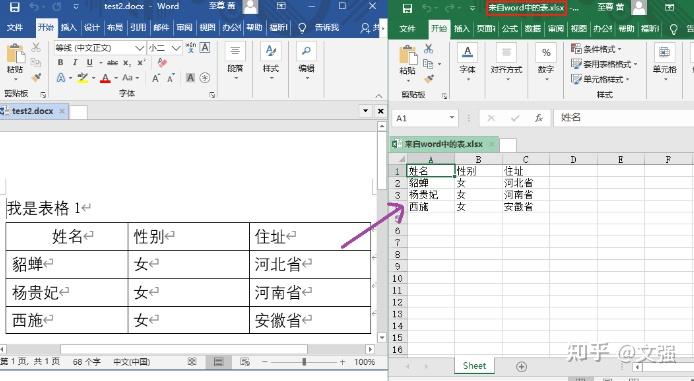Click the text highlight color icon
The width and height of the screenshot is (694, 381).
tap(82, 78)
